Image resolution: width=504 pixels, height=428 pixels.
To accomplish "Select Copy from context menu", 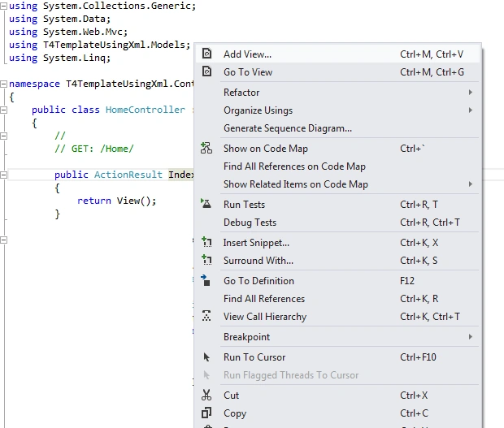I will click(337, 413).
